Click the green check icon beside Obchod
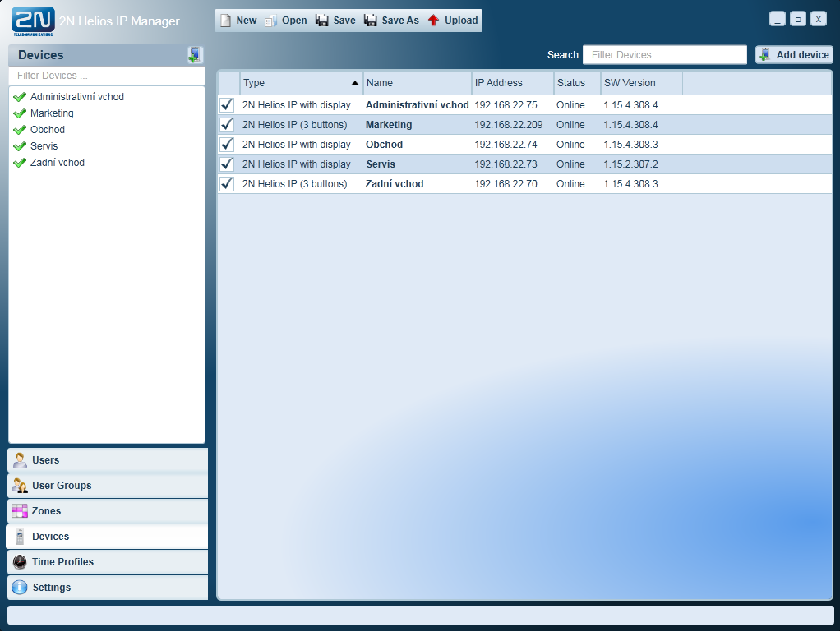Image resolution: width=840 pixels, height=632 pixels. pyautogui.click(x=20, y=130)
